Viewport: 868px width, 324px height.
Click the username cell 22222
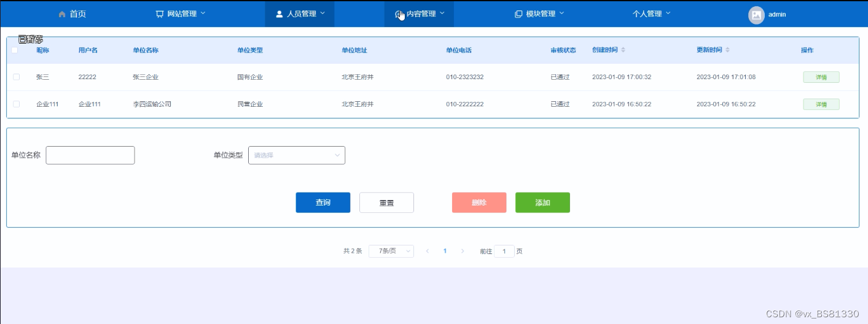click(x=87, y=77)
